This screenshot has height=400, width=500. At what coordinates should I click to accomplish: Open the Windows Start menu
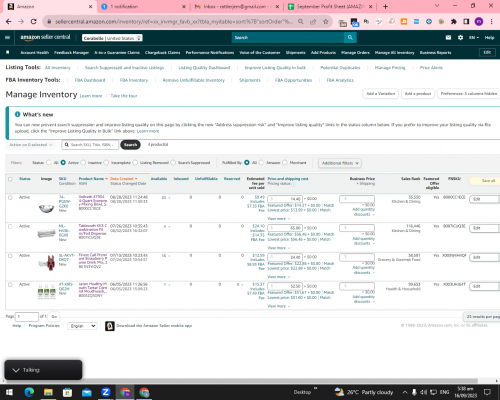(x=9, y=392)
